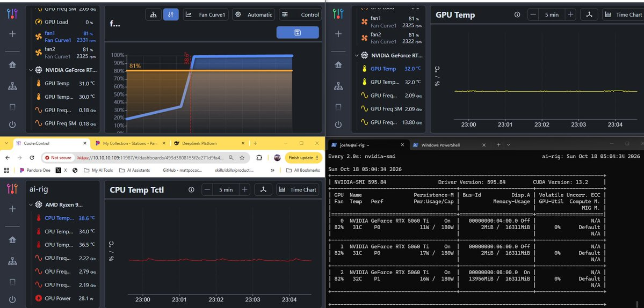Click the blue save button above fan curve
The image size is (644, 308).
click(x=298, y=32)
